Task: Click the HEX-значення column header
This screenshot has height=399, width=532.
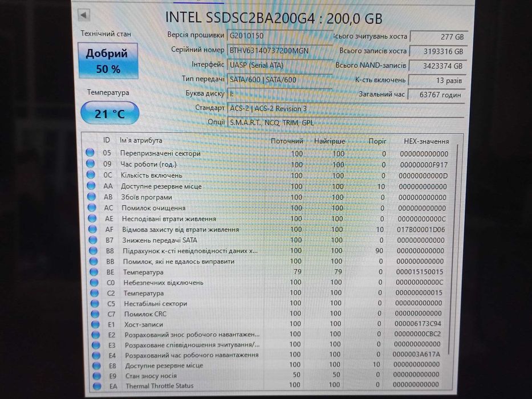Action: coord(426,141)
